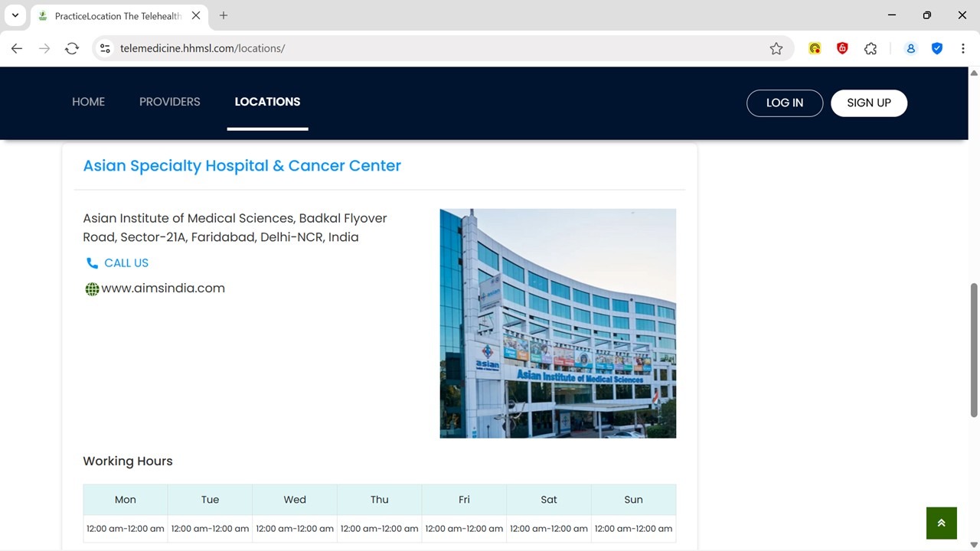Click Wednesday's 12:00 am-12:00 am cell
The width and height of the screenshot is (980, 551).
(295, 529)
